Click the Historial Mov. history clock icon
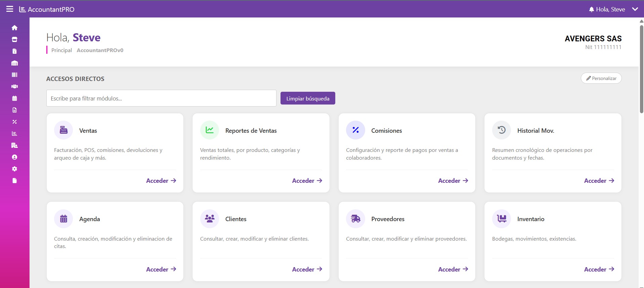The height and width of the screenshot is (288, 644). pyautogui.click(x=502, y=130)
